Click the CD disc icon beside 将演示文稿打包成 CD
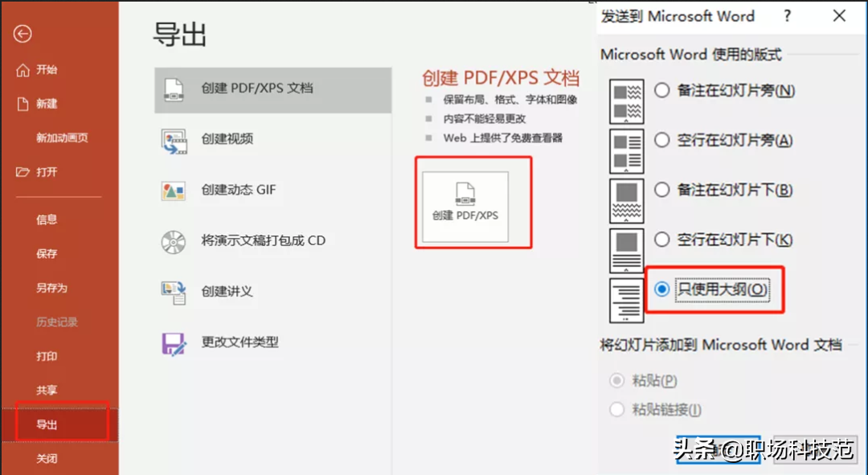868x475 pixels. click(x=174, y=242)
